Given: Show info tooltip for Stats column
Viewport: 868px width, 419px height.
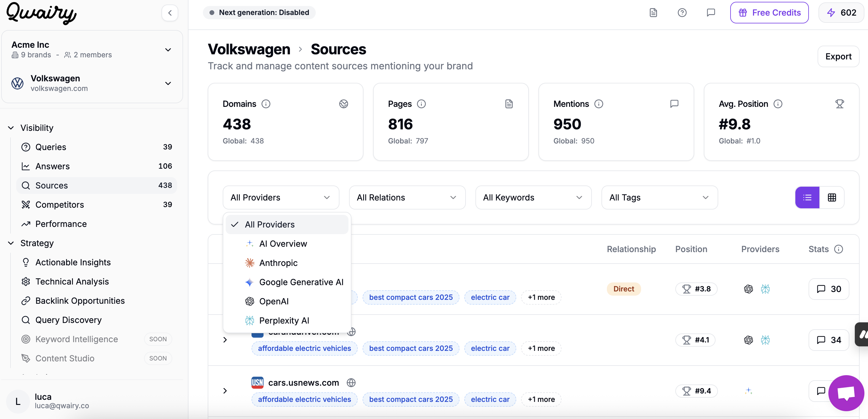Looking at the screenshot, I should pos(838,249).
